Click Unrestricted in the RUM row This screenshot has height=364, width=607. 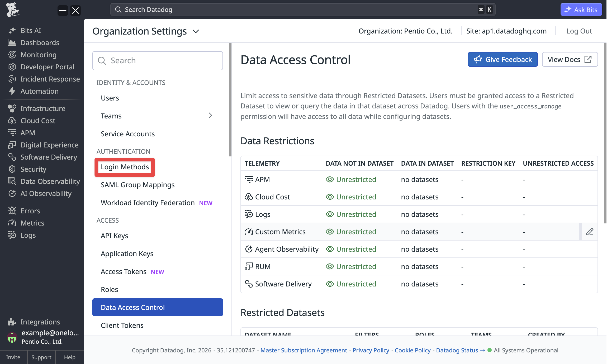pos(356,266)
